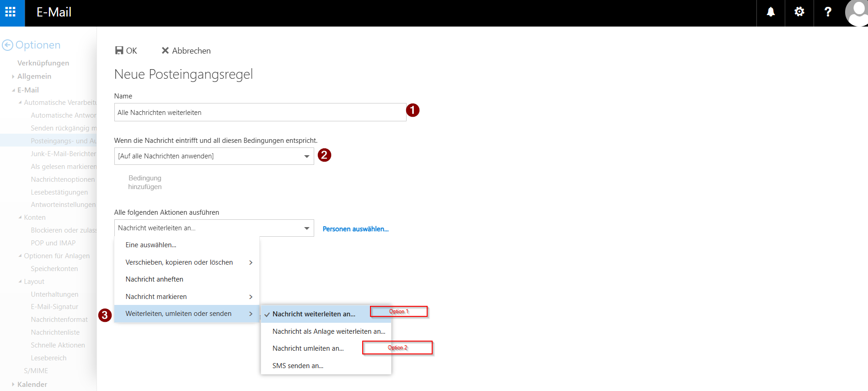Open the actions dropdown 'Nachricht weiterleiten an...'
This screenshot has height=391, width=868.
(x=214, y=228)
